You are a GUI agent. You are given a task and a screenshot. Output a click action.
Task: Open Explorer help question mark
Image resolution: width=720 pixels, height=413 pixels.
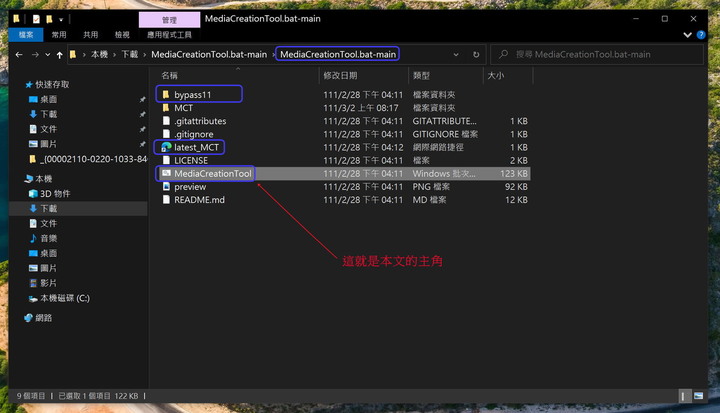(701, 35)
